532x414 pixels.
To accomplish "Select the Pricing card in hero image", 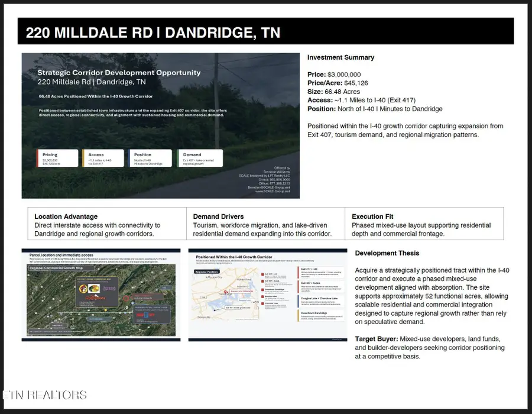I will point(57,158).
